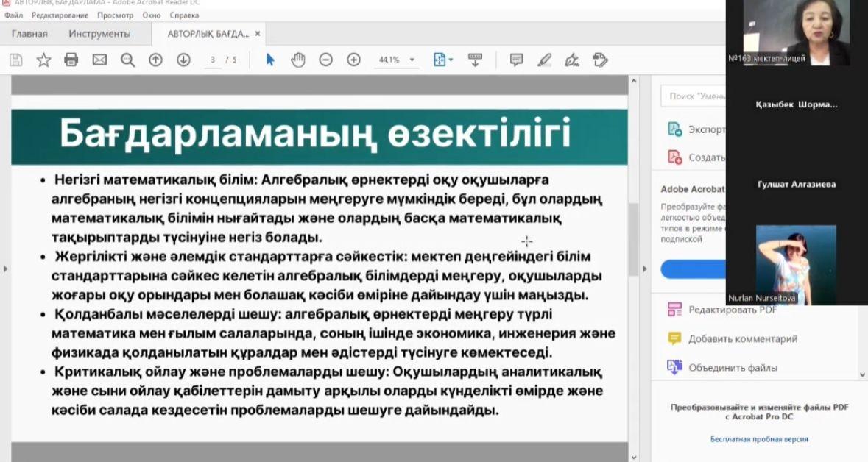
Task: Zoom out with the minus icon
Action: (325, 60)
